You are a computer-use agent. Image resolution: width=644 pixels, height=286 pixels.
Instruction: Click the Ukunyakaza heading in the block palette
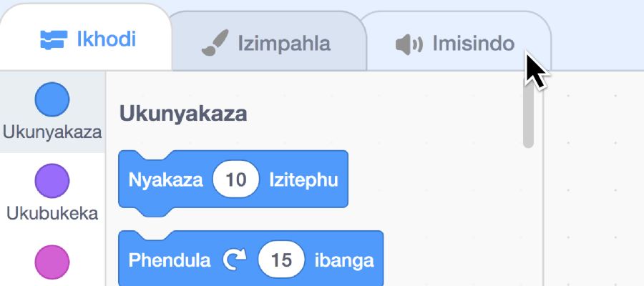pos(183,114)
